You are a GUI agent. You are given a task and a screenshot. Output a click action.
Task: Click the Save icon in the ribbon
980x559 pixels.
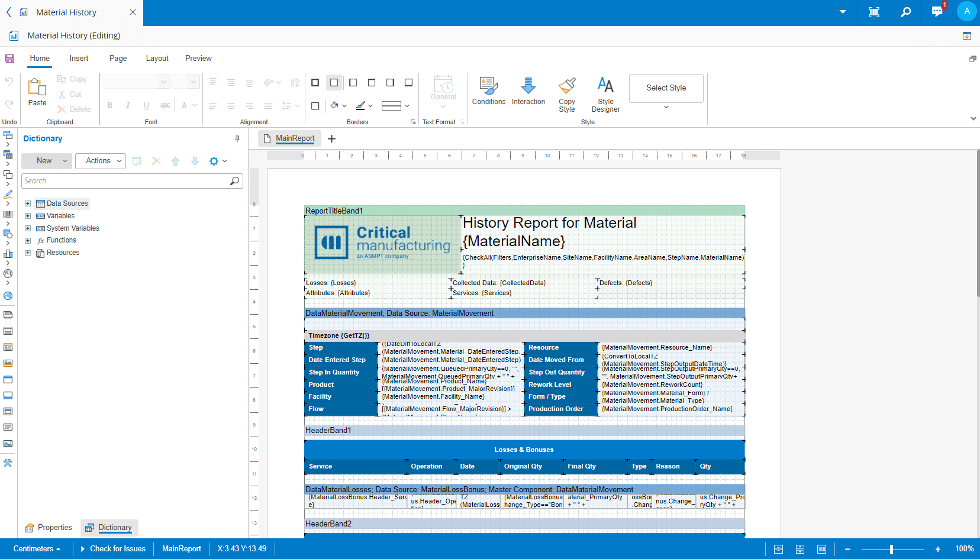9,59
